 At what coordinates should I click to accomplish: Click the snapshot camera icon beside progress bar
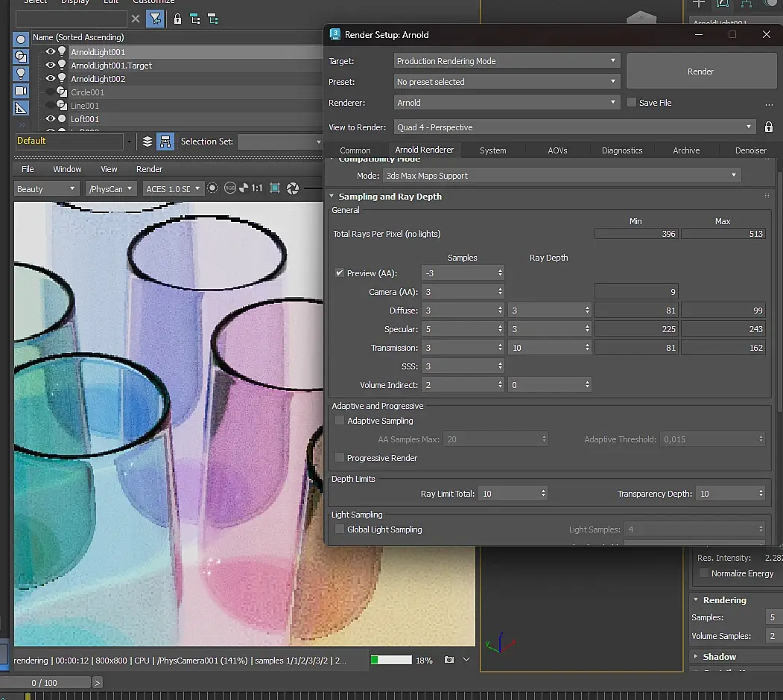449,660
